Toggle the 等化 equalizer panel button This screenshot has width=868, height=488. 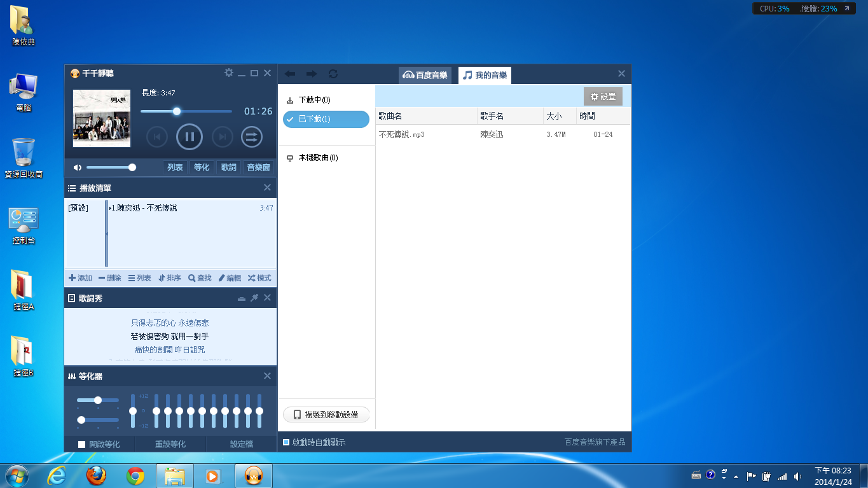202,167
